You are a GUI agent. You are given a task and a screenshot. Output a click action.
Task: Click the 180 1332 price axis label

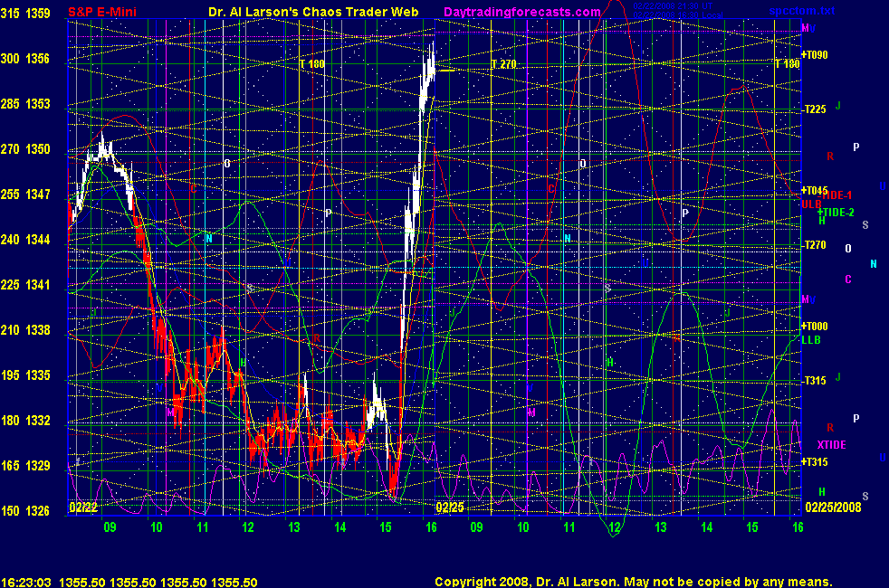pos(25,421)
